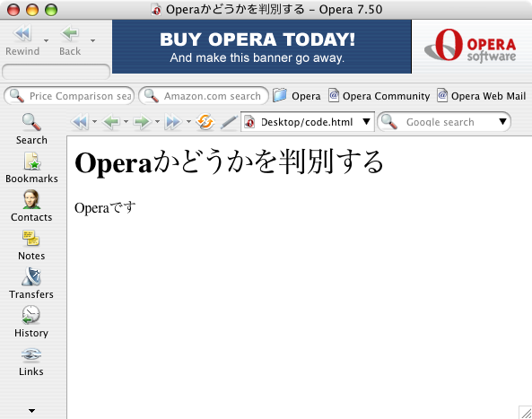
Task: Click the Buy Opera Today banner
Action: coord(262,47)
